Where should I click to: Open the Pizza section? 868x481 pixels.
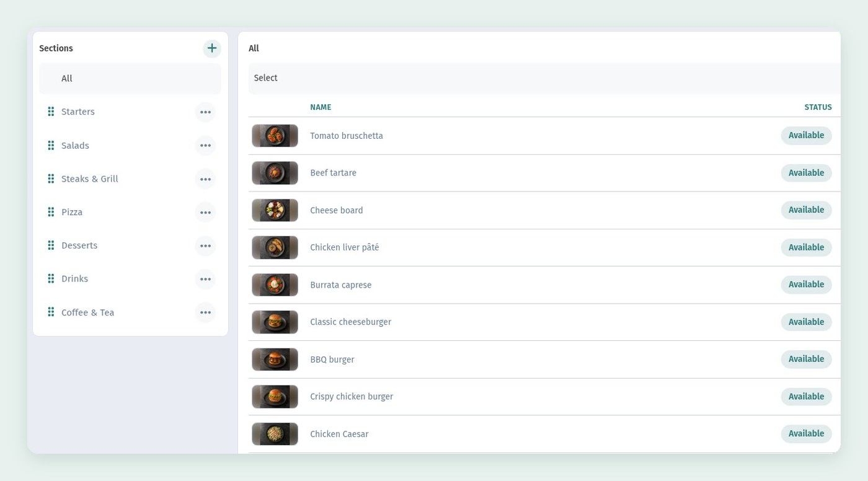point(72,212)
